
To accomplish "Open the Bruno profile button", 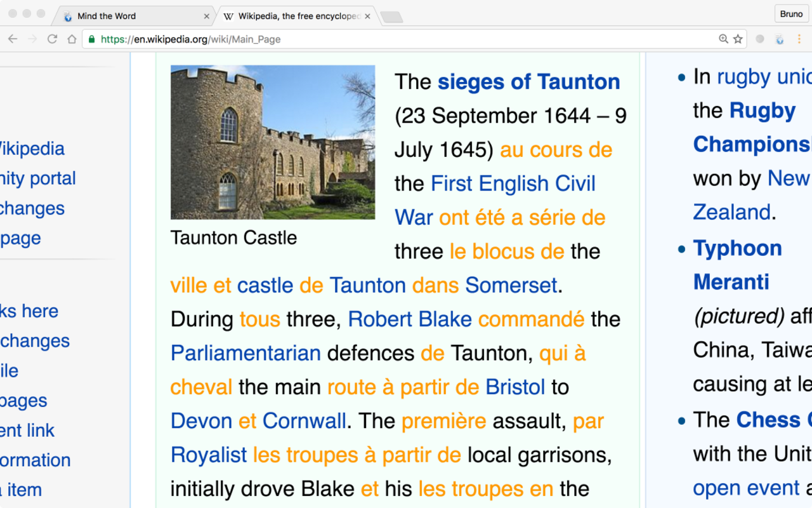I will tap(791, 14).
